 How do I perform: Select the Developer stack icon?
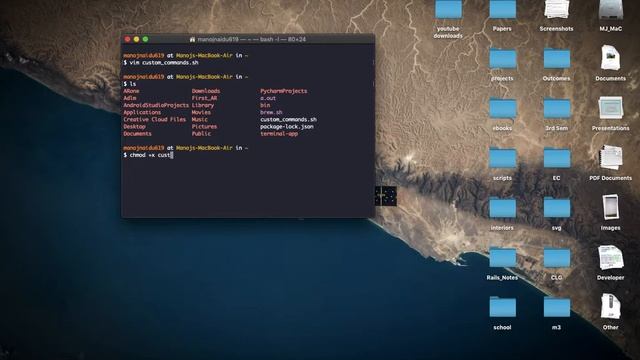click(611, 257)
